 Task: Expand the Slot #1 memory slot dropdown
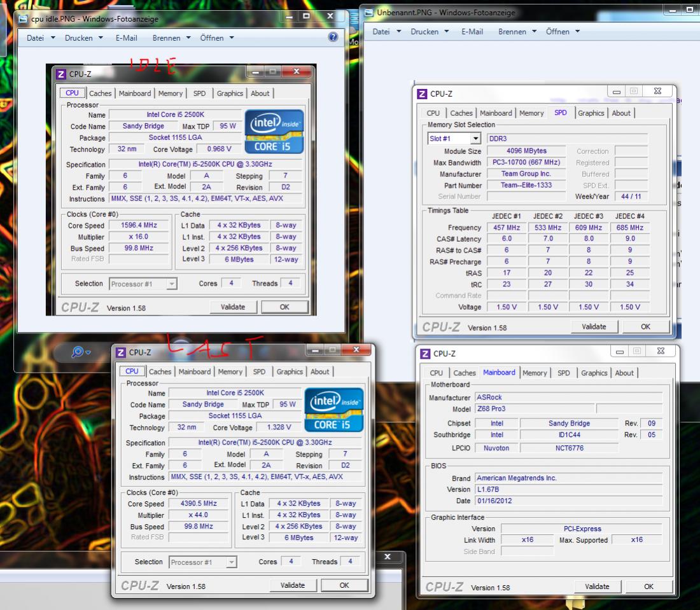tap(476, 139)
